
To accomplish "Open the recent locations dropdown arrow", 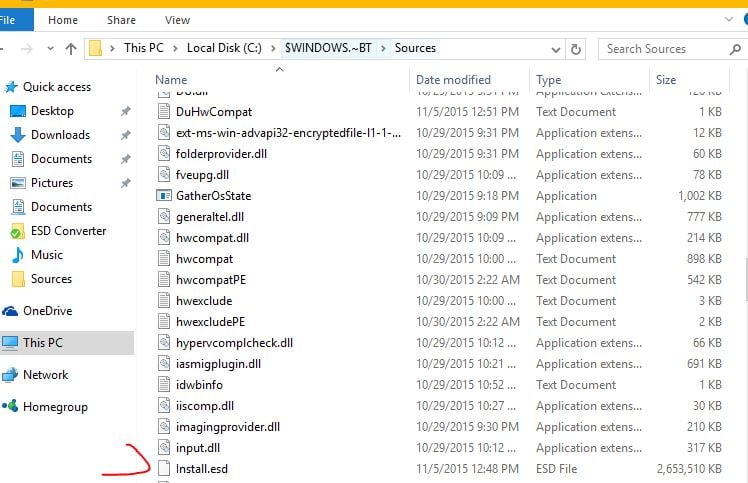I will [x=50, y=49].
